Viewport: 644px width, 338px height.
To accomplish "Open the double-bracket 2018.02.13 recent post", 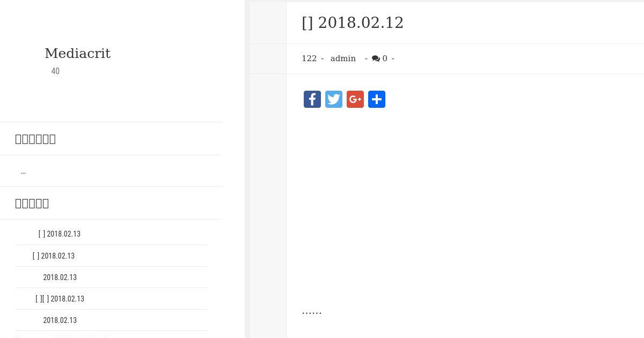I will click(60, 299).
